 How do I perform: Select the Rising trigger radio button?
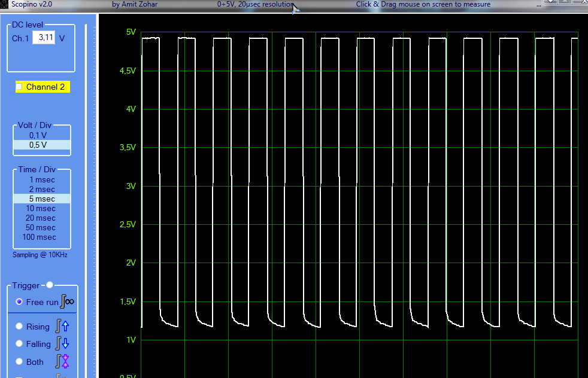19,327
